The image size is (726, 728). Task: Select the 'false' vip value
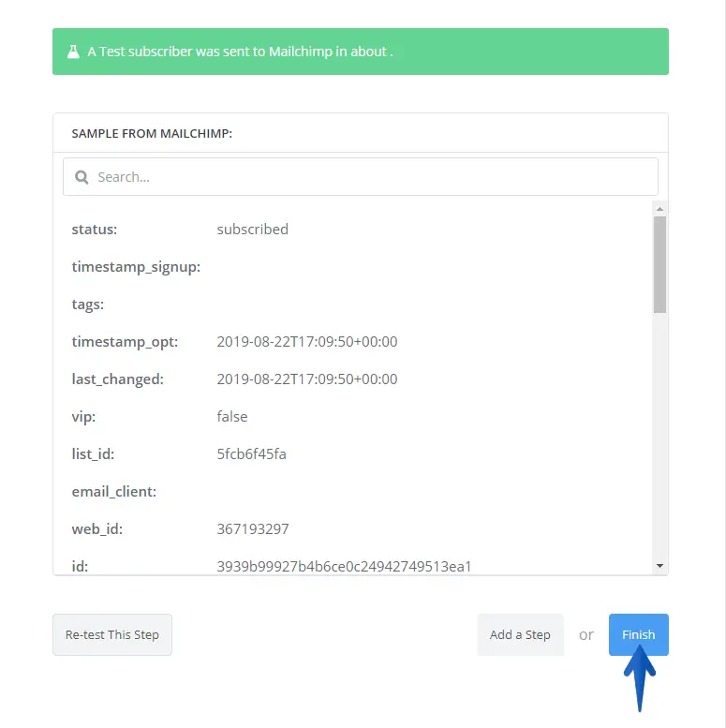click(x=232, y=416)
